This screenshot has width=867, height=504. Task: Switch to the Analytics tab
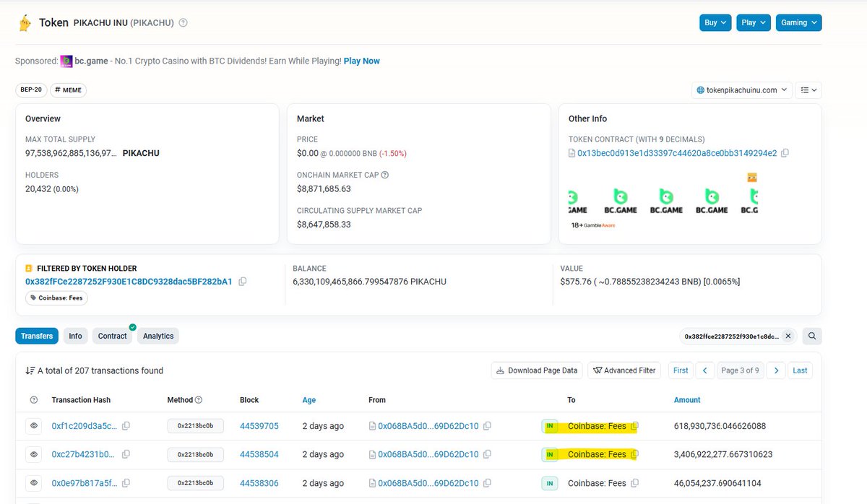pyautogui.click(x=158, y=336)
